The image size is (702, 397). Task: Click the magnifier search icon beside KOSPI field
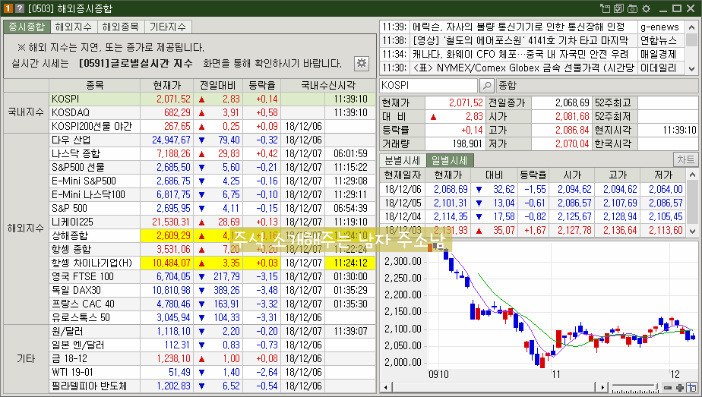tap(486, 85)
